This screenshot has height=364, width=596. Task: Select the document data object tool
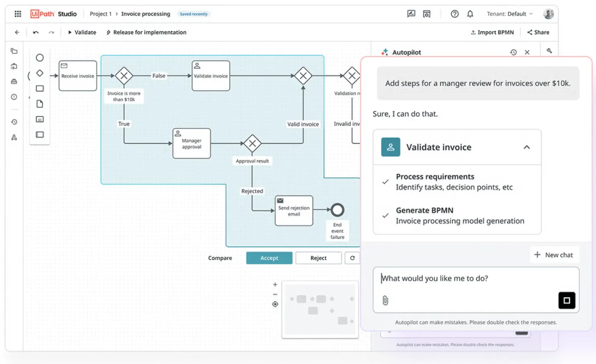coord(39,104)
